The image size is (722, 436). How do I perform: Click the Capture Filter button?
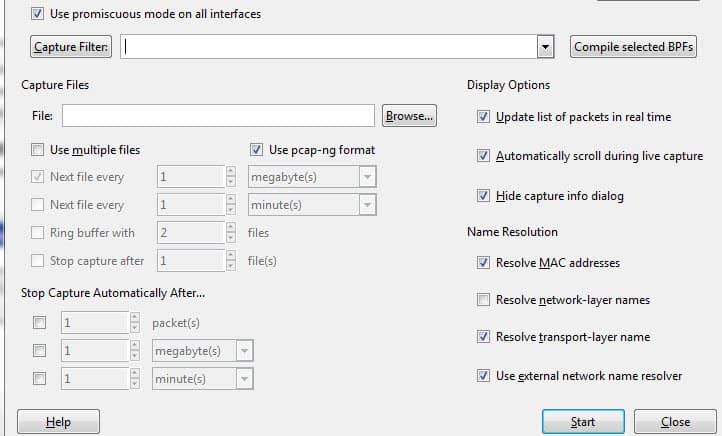pyautogui.click(x=71, y=47)
